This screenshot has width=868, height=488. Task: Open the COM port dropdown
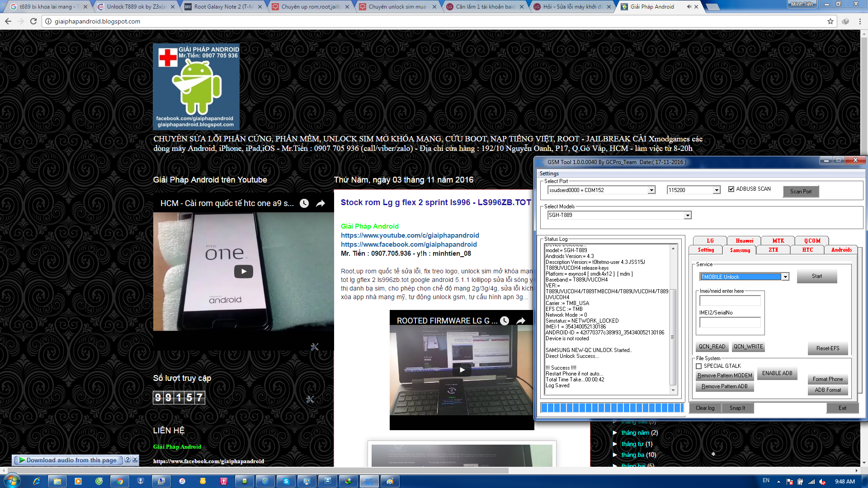651,190
